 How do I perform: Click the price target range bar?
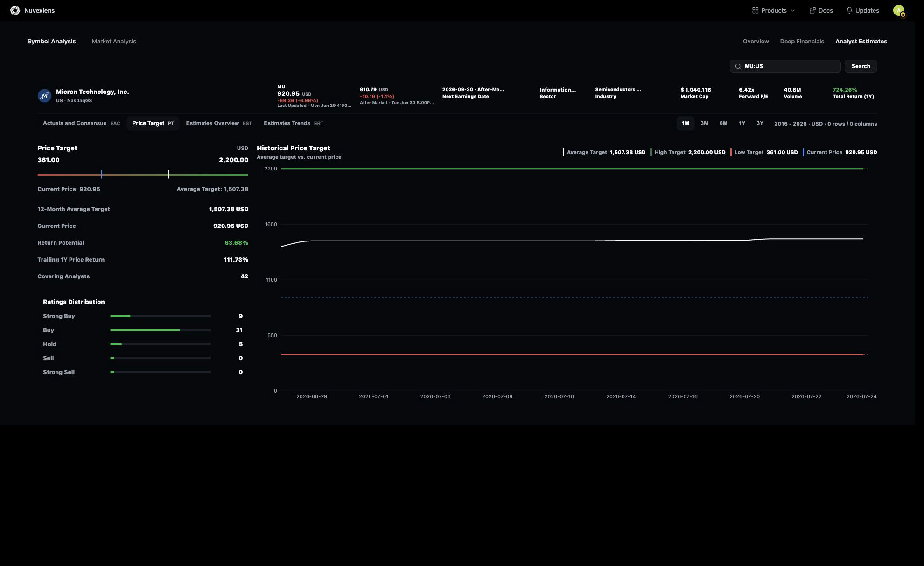click(x=143, y=175)
